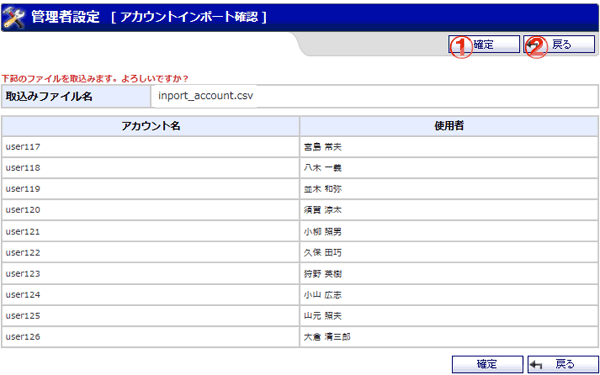Click the bottom 確定 confirm button
The height and width of the screenshot is (375, 600).
(x=487, y=364)
